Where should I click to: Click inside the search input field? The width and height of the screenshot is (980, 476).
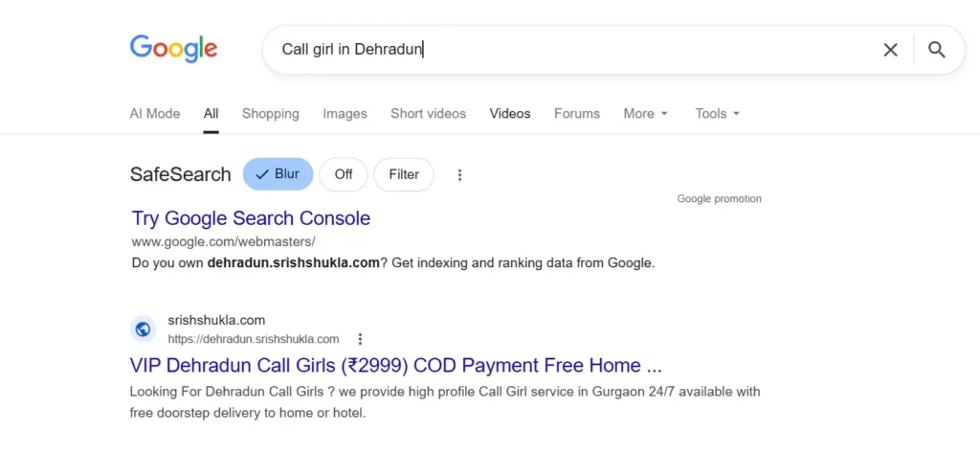tap(574, 50)
